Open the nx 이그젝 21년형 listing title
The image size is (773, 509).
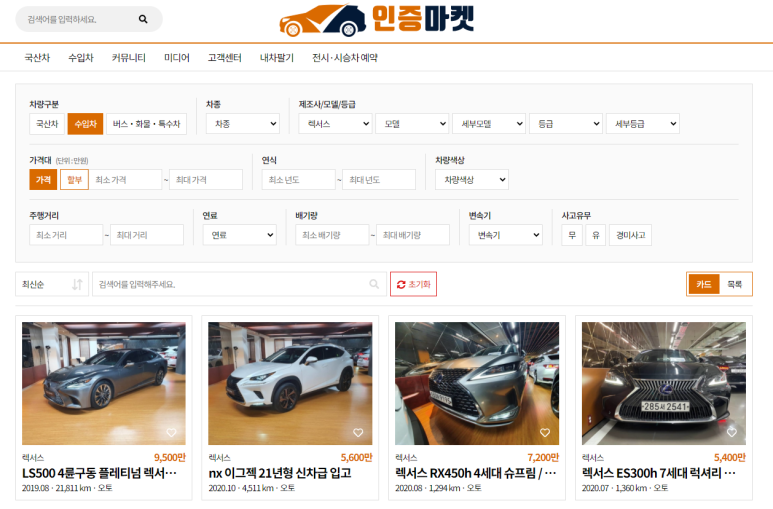pyautogui.click(x=280, y=473)
